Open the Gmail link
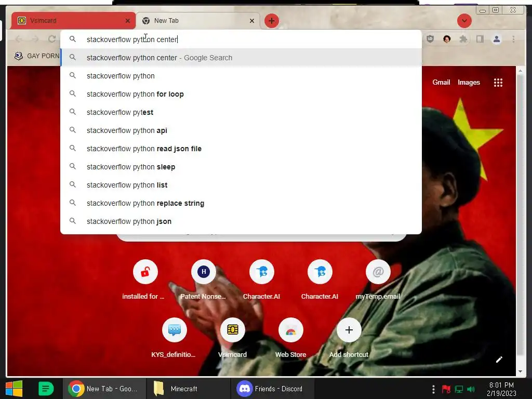The image size is (532, 399). coord(441,82)
